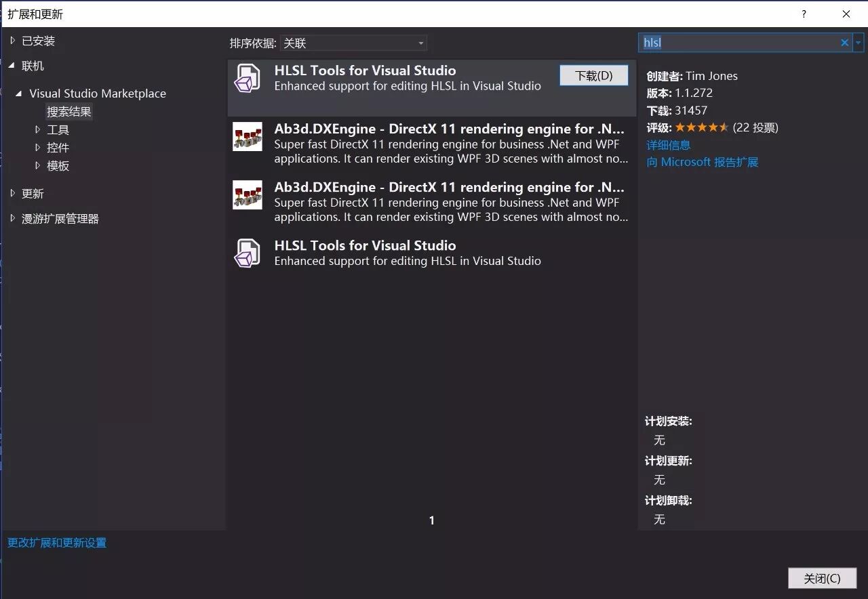868x599 pixels.
Task: Select the 更新 tree label
Action: (33, 193)
